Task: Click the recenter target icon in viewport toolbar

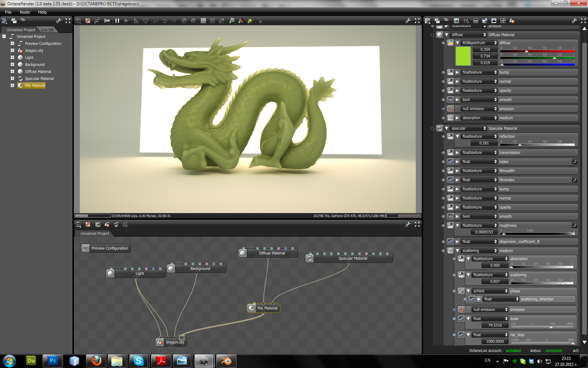Action: point(88,21)
